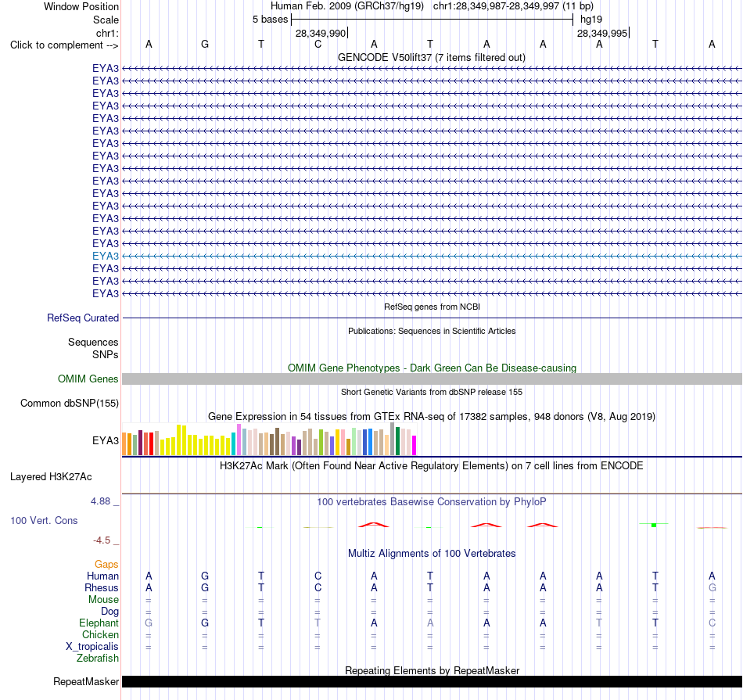The width and height of the screenshot is (743, 700).
Task: Click the C base in the chr1 sequence row
Action: click(x=318, y=44)
